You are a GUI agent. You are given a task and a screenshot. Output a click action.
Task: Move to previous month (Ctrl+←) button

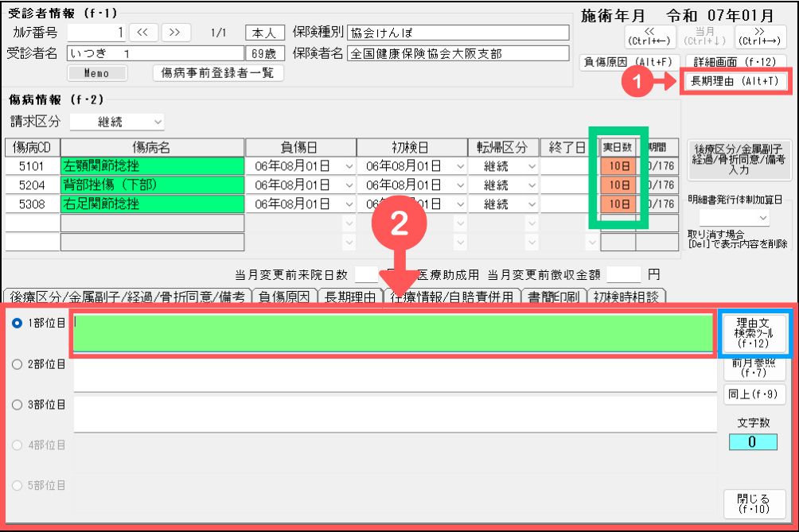pos(650,35)
